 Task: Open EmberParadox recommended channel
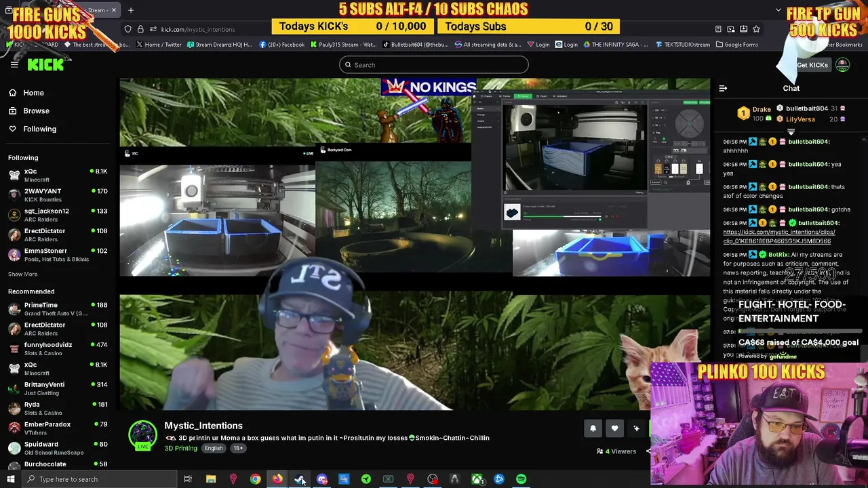tap(58, 428)
